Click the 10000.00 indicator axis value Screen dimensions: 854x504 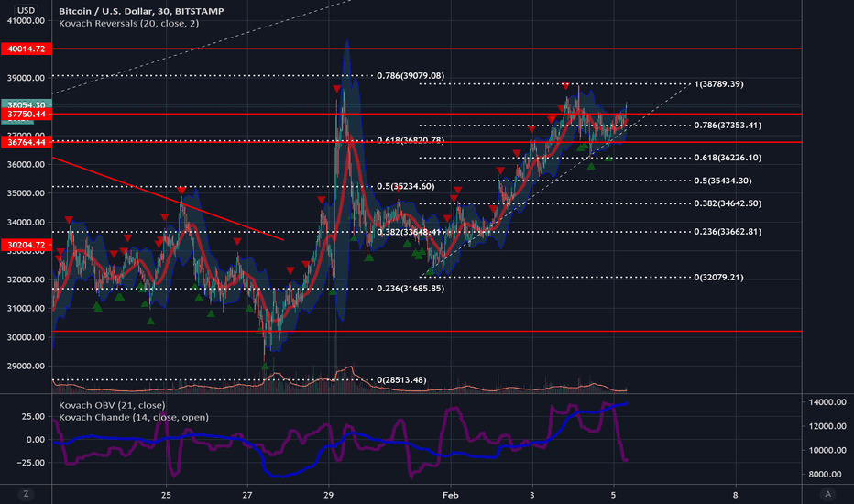[x=827, y=450]
